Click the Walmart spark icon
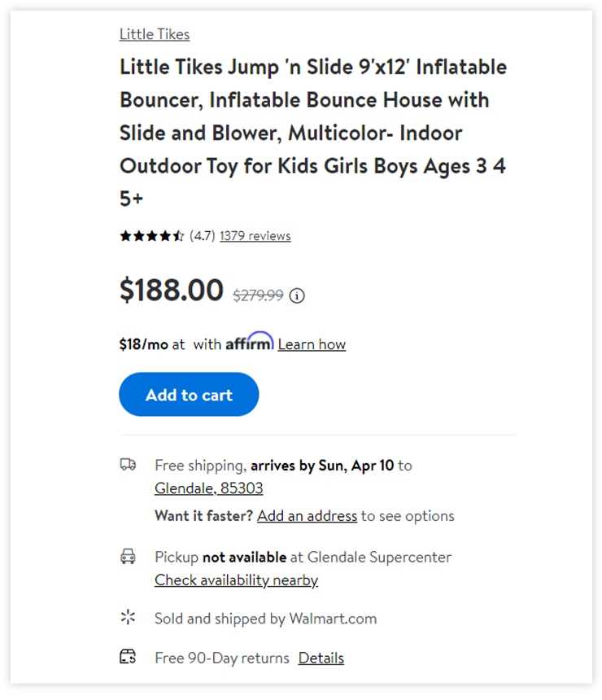602x700 pixels. 128,618
